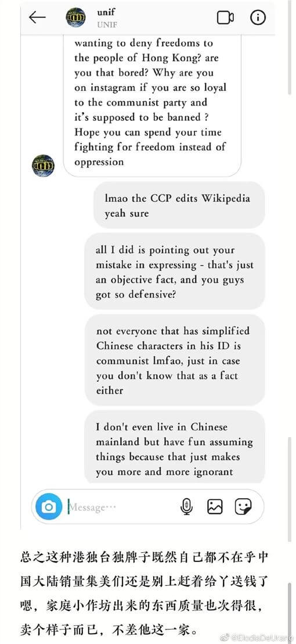Select the 'I don't even live in Chinese mainland' message

point(175,448)
